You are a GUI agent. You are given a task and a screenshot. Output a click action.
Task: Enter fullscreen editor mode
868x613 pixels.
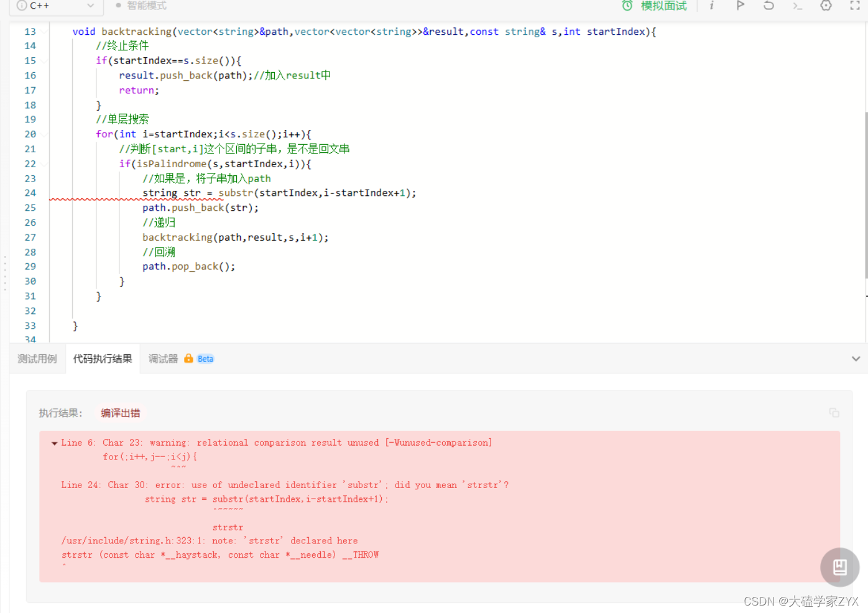point(855,6)
